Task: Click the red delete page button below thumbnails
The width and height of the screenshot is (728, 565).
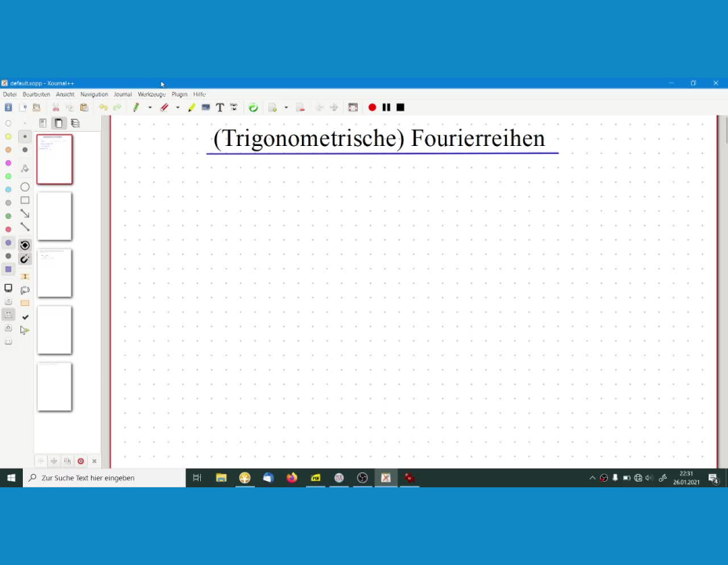Action: (81, 461)
